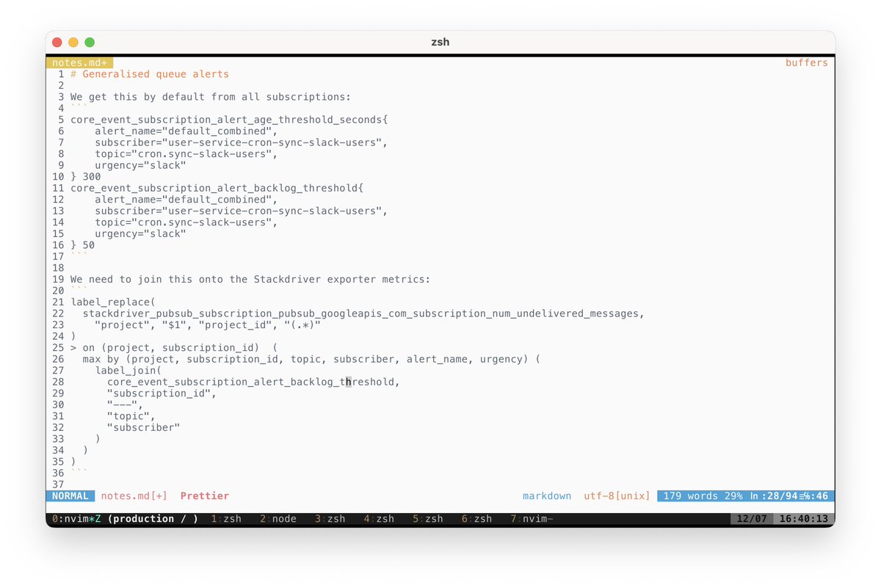The height and width of the screenshot is (588, 881).
Task: Click line number 1 in gutter
Action: (x=61, y=74)
